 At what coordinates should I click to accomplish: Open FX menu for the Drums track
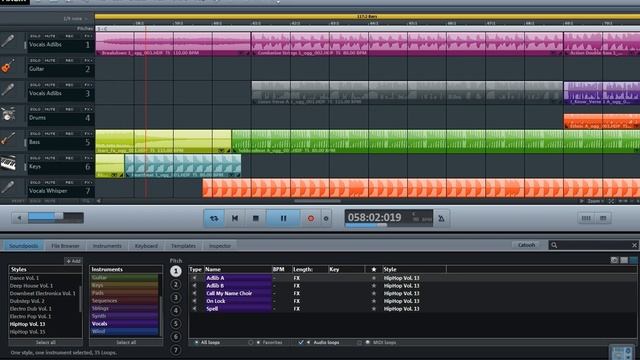tap(88, 109)
